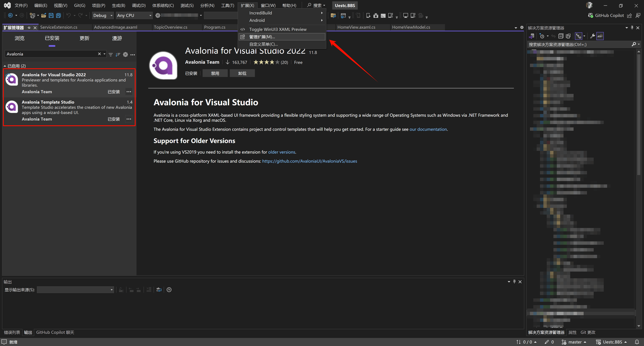This screenshot has height=346, width=644.
Task: Toggle preview selected items in Solution Explorer
Action: click(x=600, y=36)
